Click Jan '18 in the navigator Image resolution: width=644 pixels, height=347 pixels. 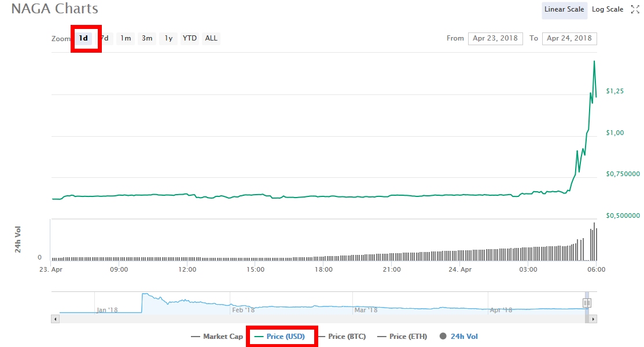107,310
